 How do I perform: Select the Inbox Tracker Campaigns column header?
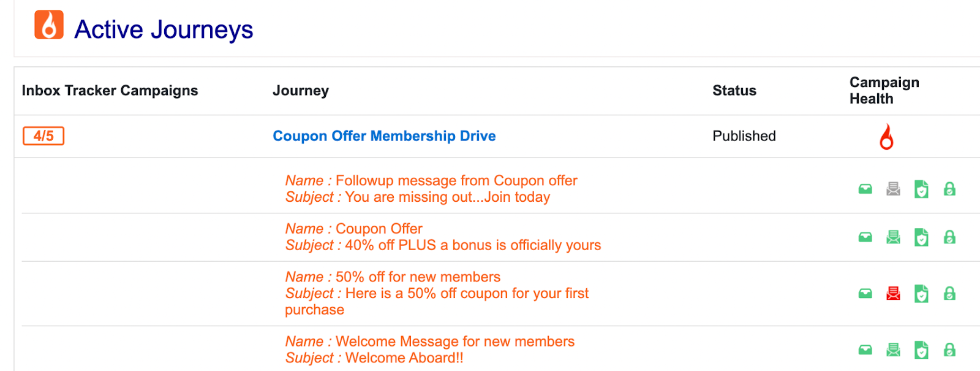click(110, 91)
